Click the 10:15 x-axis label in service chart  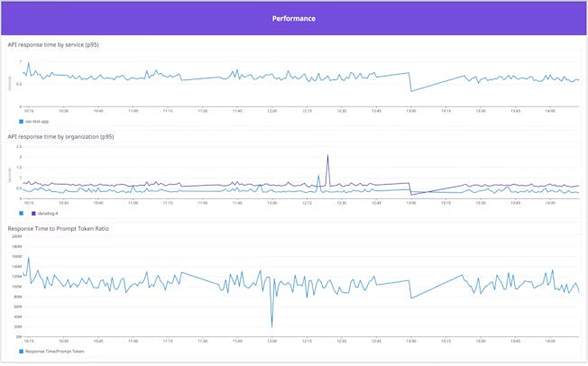point(29,112)
